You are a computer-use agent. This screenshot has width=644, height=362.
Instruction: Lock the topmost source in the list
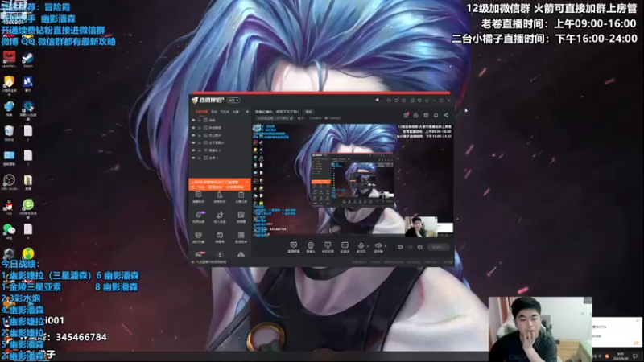(200, 120)
